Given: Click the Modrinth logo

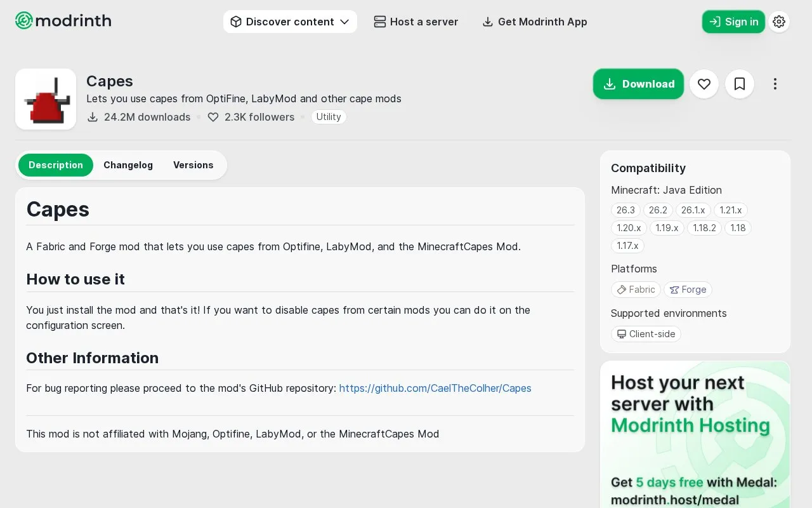Looking at the screenshot, I should click(63, 21).
